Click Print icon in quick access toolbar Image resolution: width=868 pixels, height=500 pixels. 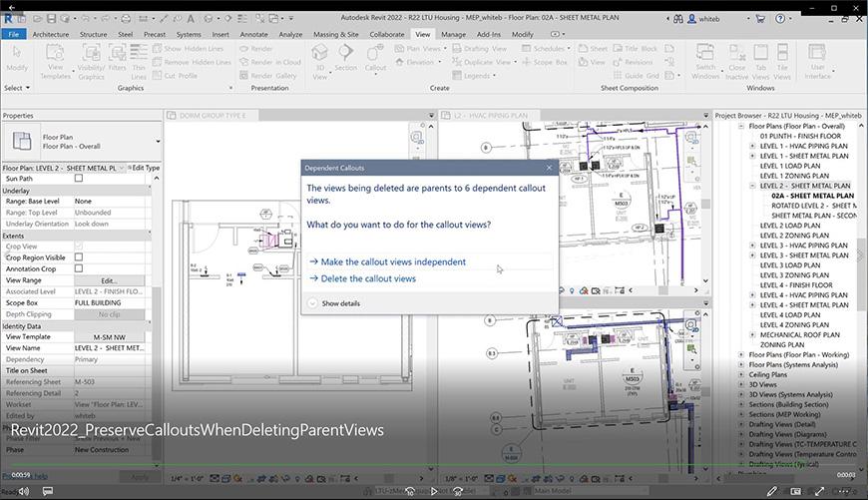point(126,18)
